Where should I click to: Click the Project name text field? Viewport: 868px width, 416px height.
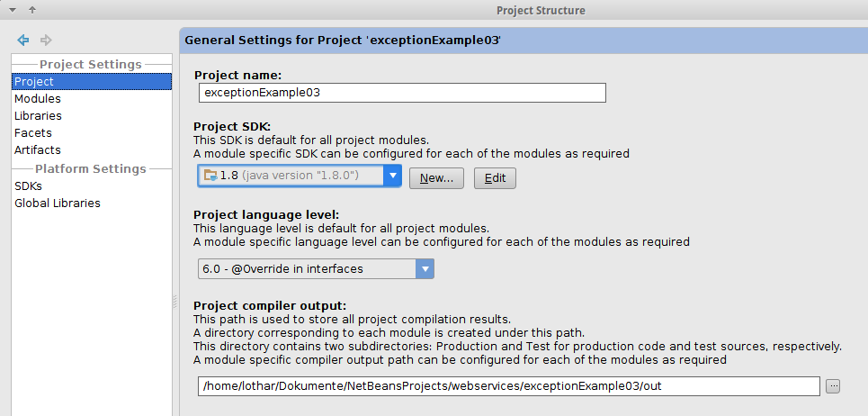pyautogui.click(x=402, y=93)
